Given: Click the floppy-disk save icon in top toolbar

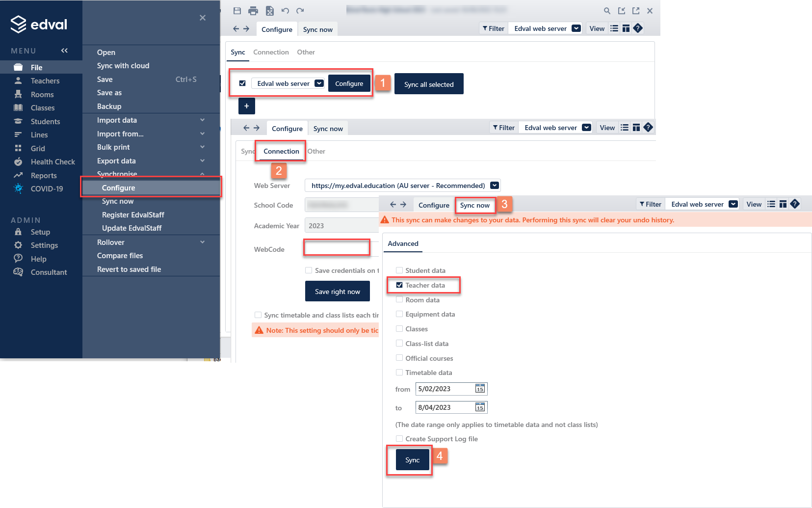Looking at the screenshot, I should 237,10.
